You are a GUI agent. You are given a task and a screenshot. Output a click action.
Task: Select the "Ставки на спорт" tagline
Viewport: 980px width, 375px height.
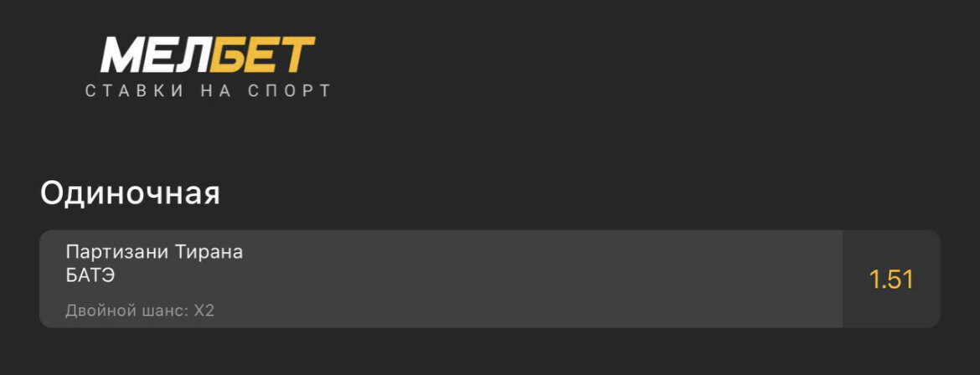coord(209,91)
